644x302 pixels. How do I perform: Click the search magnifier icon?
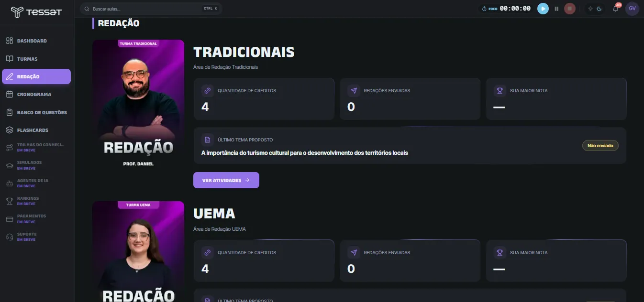[x=87, y=9]
